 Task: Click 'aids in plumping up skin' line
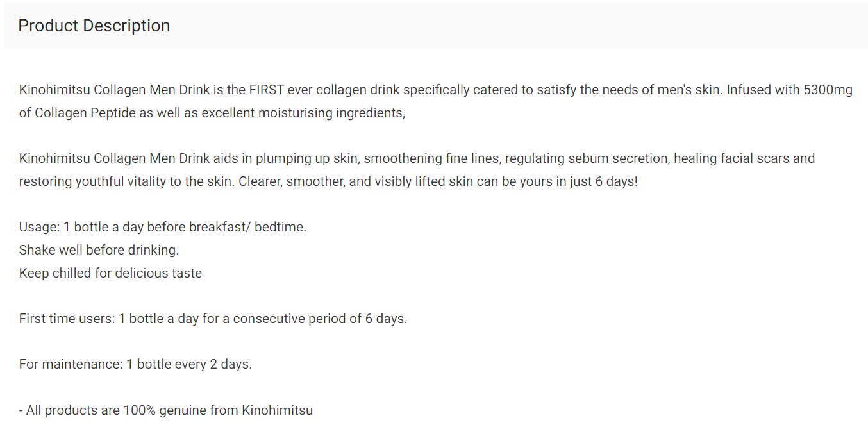click(x=417, y=158)
